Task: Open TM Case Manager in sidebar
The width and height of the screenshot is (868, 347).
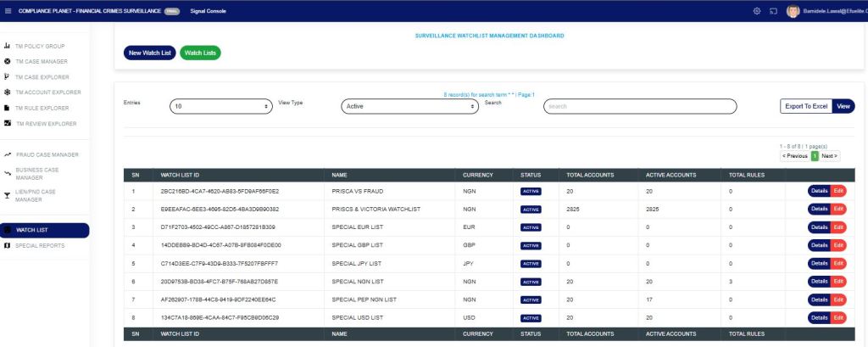Action: tap(41, 62)
